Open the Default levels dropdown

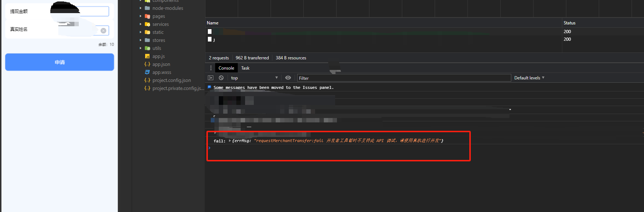529,78
